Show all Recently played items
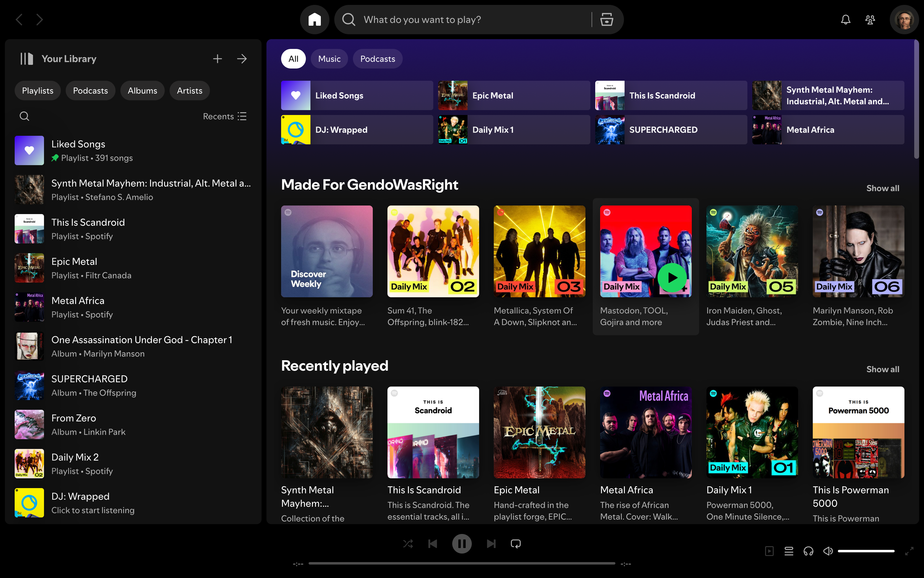The height and width of the screenshot is (578, 924). (883, 369)
